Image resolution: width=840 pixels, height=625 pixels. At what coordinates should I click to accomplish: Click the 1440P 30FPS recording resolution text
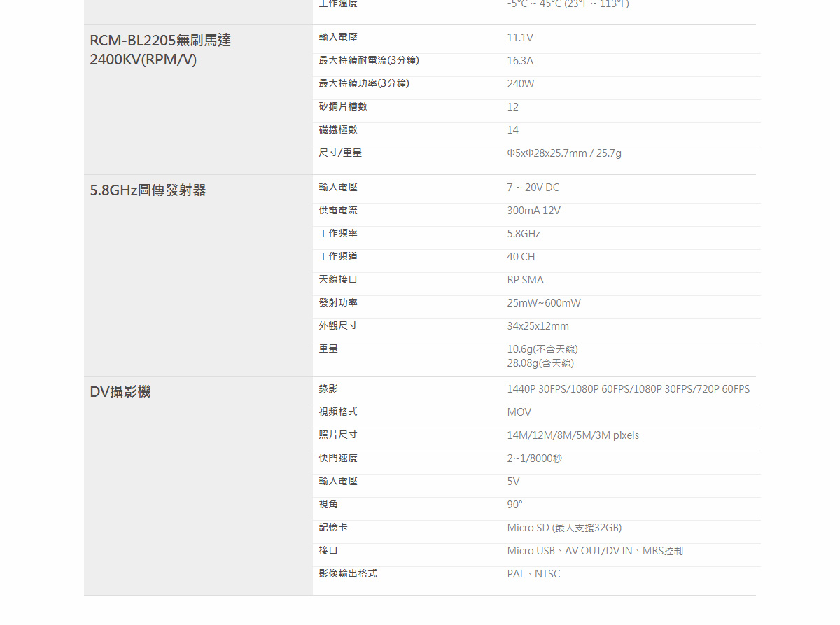[537, 389]
